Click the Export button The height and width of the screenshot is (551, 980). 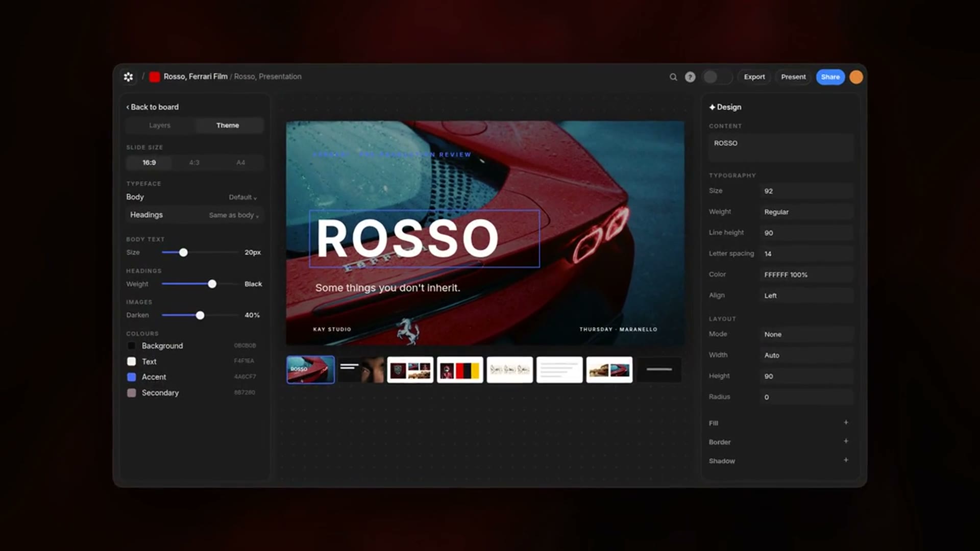tap(754, 77)
